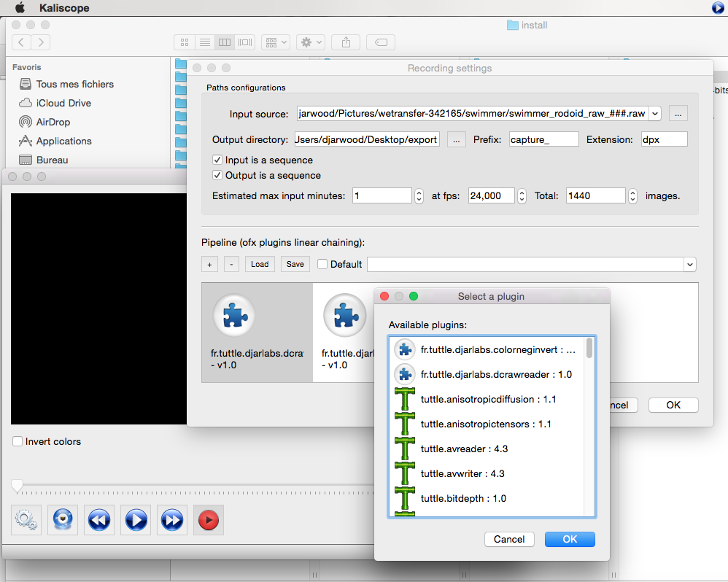
Task: Click the Save pipeline button
Action: pos(295,264)
